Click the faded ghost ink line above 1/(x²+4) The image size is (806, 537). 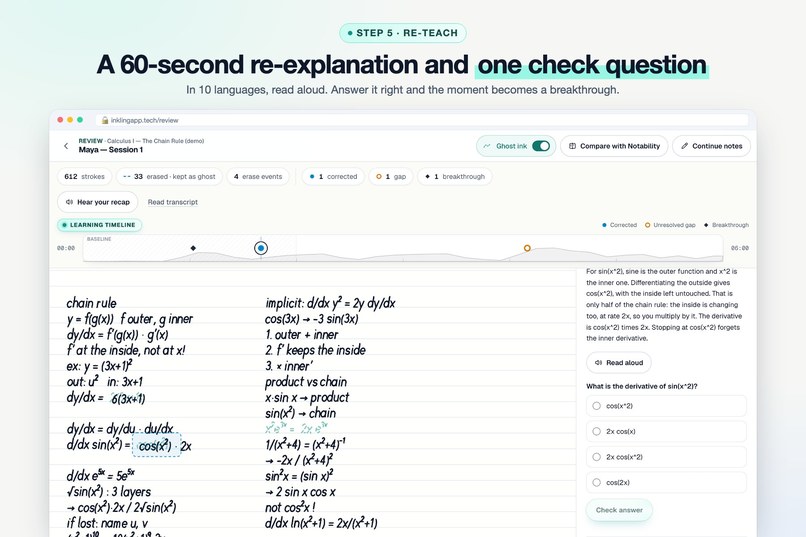coord(296,428)
